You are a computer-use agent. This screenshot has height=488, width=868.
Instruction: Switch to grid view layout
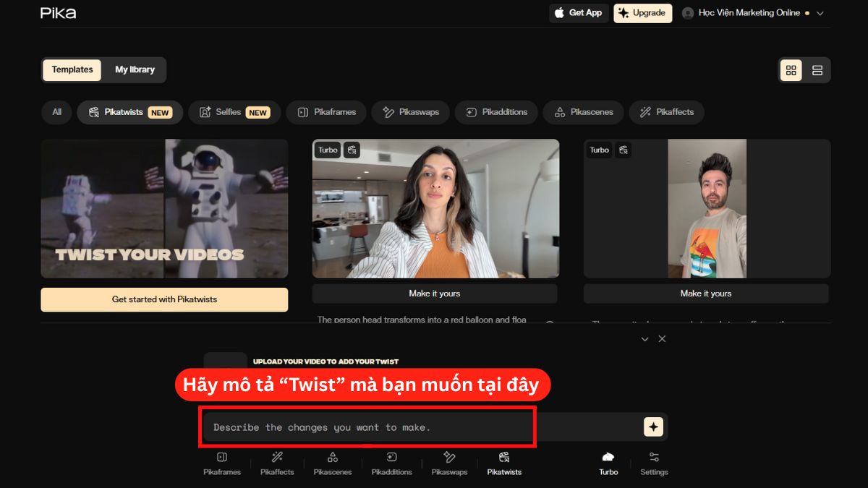(791, 70)
